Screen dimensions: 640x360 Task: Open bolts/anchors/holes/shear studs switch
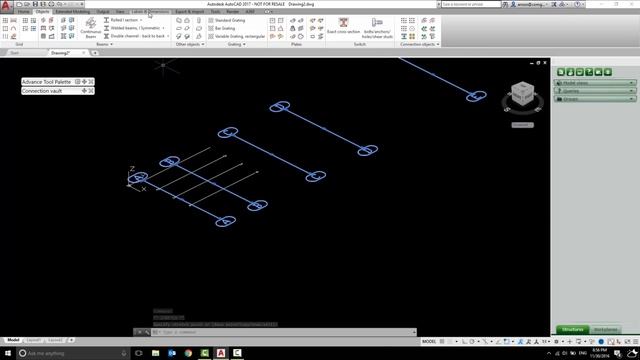point(377,28)
